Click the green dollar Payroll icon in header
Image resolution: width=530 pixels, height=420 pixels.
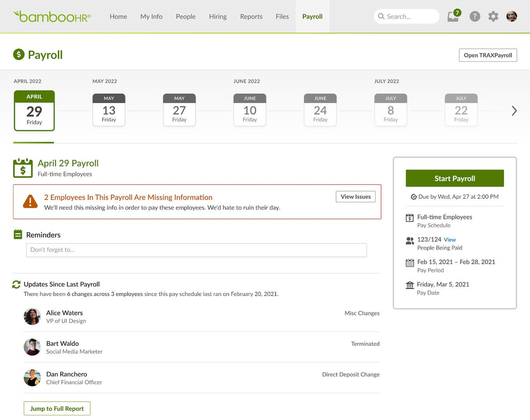click(18, 55)
